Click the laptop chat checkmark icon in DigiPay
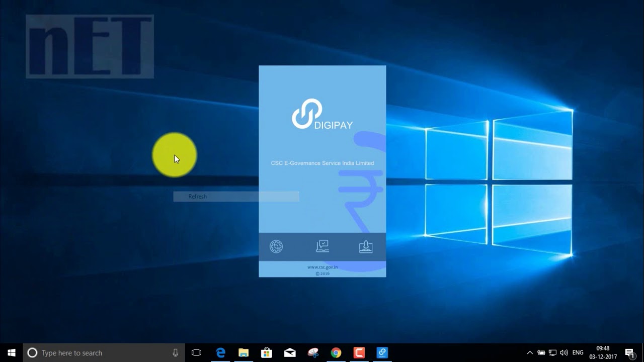 click(323, 246)
